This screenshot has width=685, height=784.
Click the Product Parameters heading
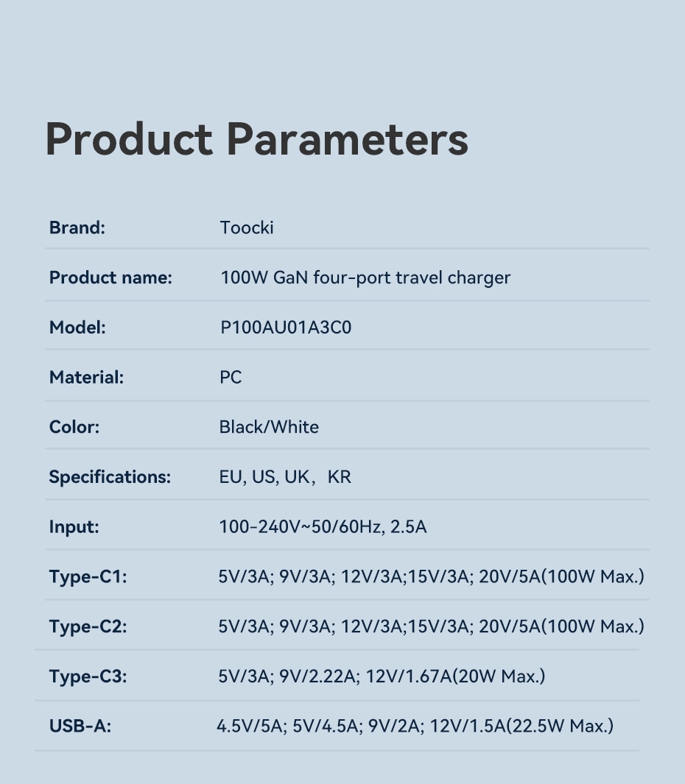pos(256,138)
